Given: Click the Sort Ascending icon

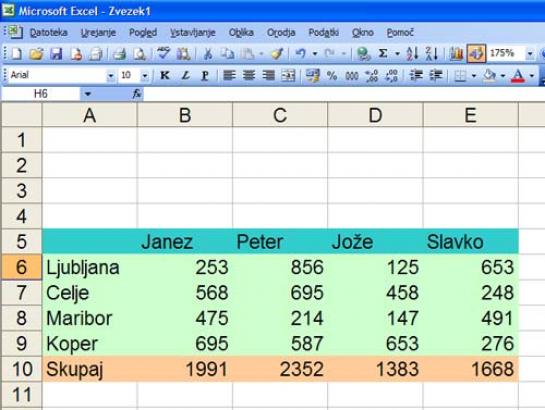Looking at the screenshot, I should 413,54.
